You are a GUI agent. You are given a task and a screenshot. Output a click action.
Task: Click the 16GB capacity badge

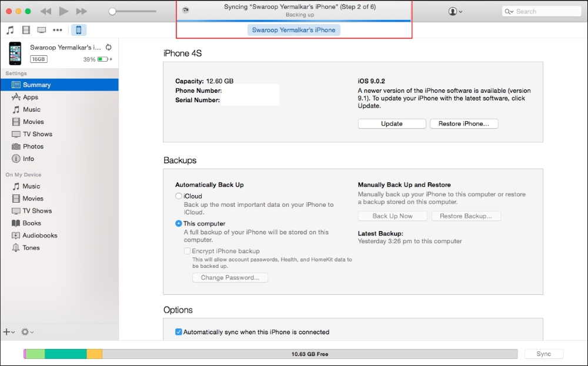(39, 59)
